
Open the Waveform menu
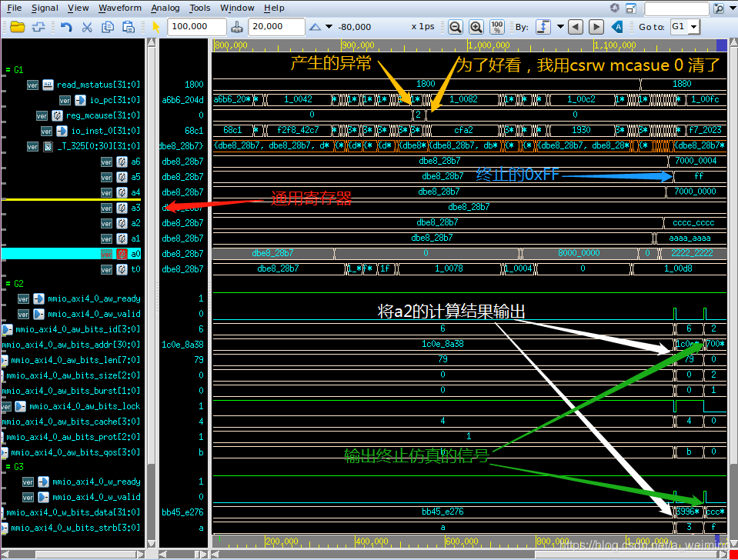tap(120, 8)
